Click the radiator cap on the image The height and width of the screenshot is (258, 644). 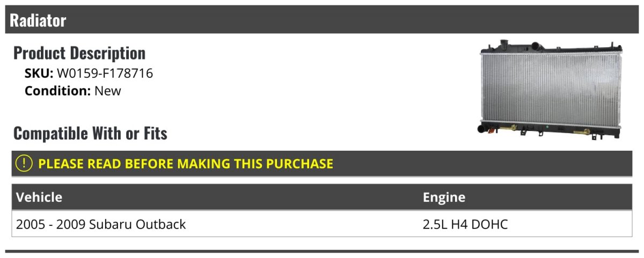click(504, 43)
